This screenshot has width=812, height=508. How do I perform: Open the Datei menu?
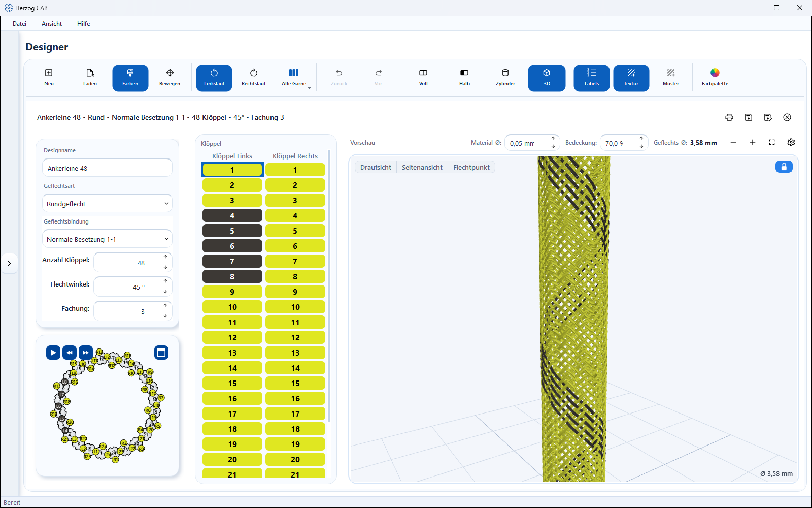[x=20, y=24]
